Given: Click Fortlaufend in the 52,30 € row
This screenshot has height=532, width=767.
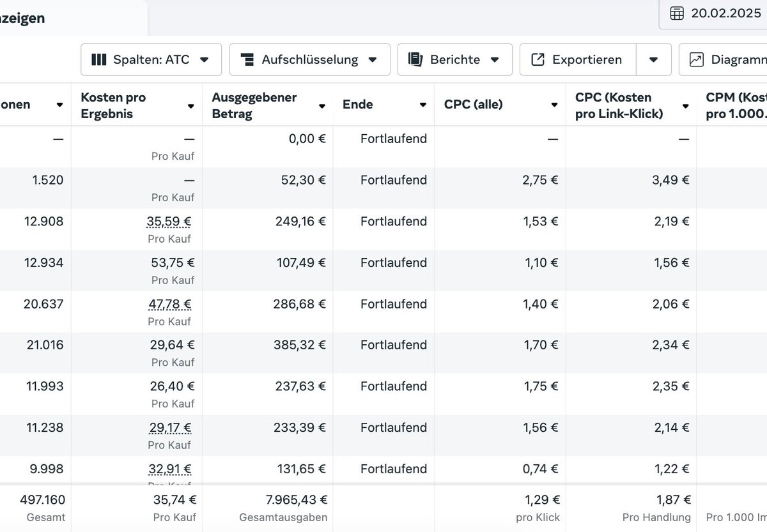Looking at the screenshot, I should pos(394,180).
